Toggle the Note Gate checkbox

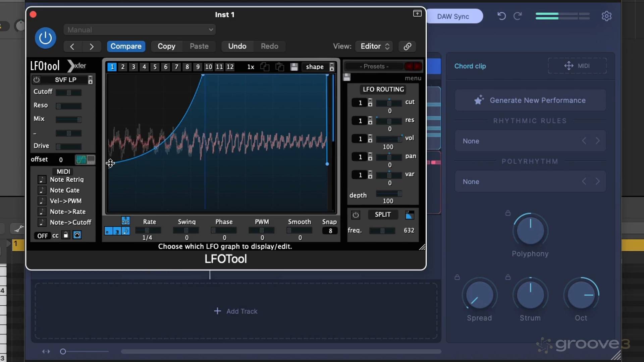tap(42, 190)
